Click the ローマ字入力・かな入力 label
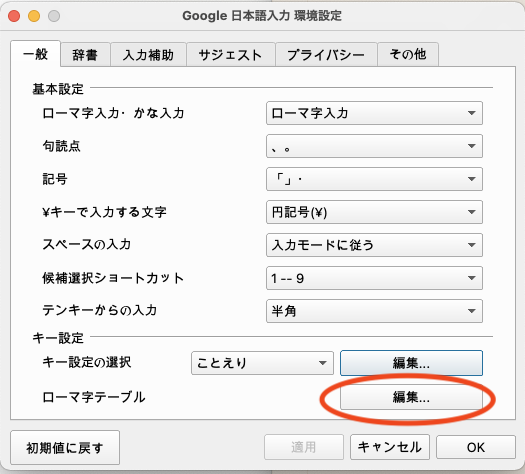The image size is (525, 474). 113,113
